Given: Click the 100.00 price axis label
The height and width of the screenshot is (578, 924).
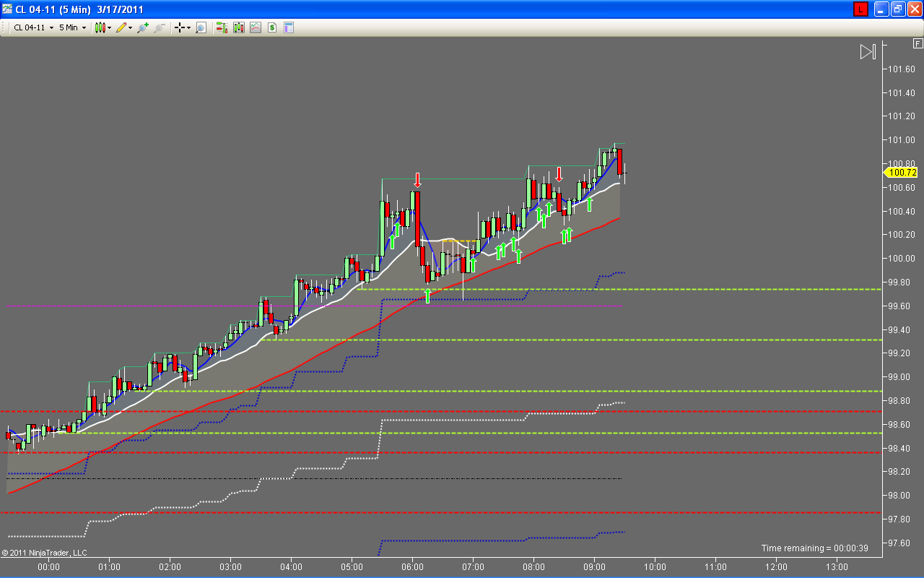Looking at the screenshot, I should click(902, 259).
